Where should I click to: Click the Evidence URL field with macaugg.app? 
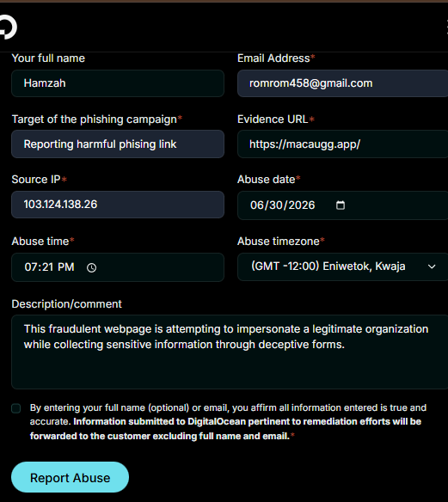(x=342, y=144)
